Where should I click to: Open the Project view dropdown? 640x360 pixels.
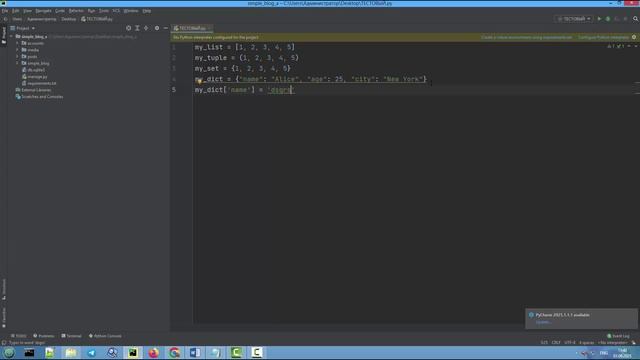(x=23, y=28)
